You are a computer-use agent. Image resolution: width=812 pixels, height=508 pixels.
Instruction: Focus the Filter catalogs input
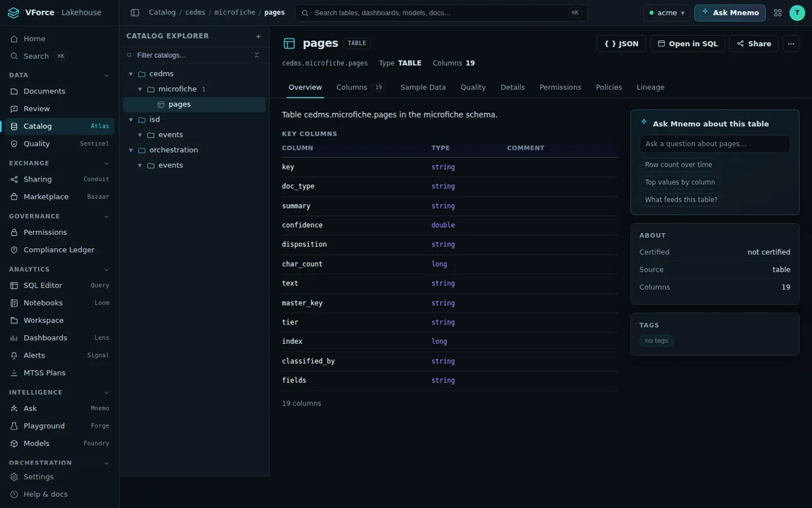click(193, 55)
